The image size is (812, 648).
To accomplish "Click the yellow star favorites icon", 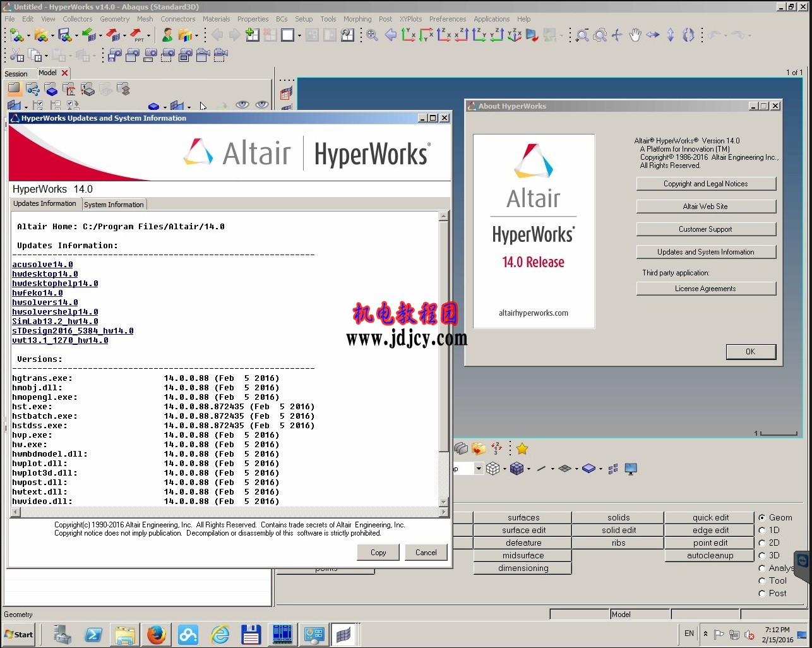I will [522, 449].
